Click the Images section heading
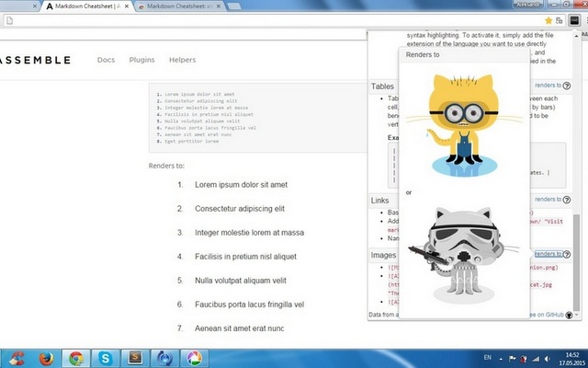This screenshot has width=588, height=368. [x=383, y=256]
